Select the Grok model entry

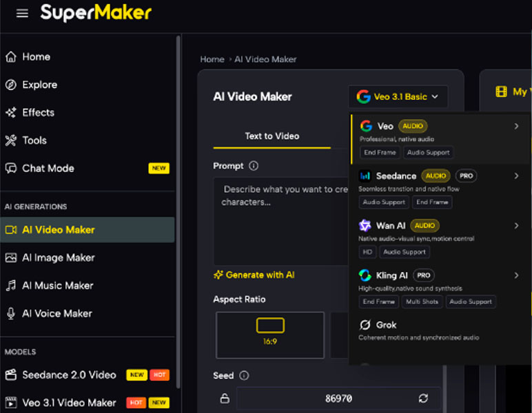pyautogui.click(x=440, y=330)
